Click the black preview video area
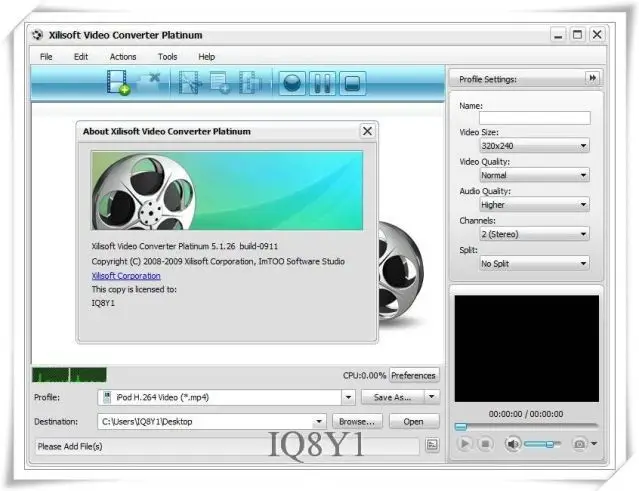 [x=527, y=348]
